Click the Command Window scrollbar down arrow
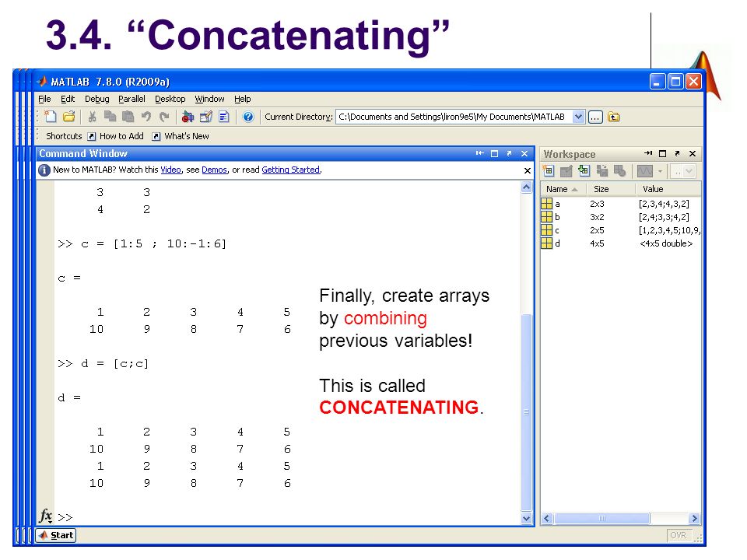Screen dimensions: 747x560 point(527,519)
